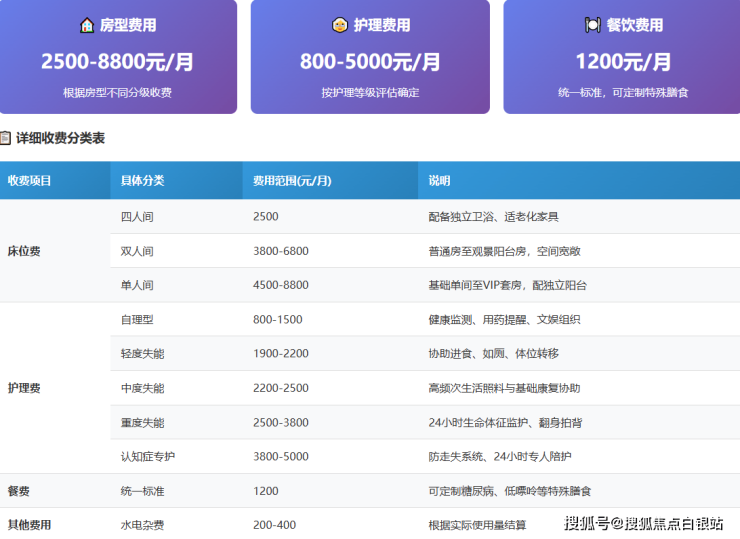740x539 pixels.
Task: Click the nurse face icon beside 护理费用
Action: tap(340, 25)
